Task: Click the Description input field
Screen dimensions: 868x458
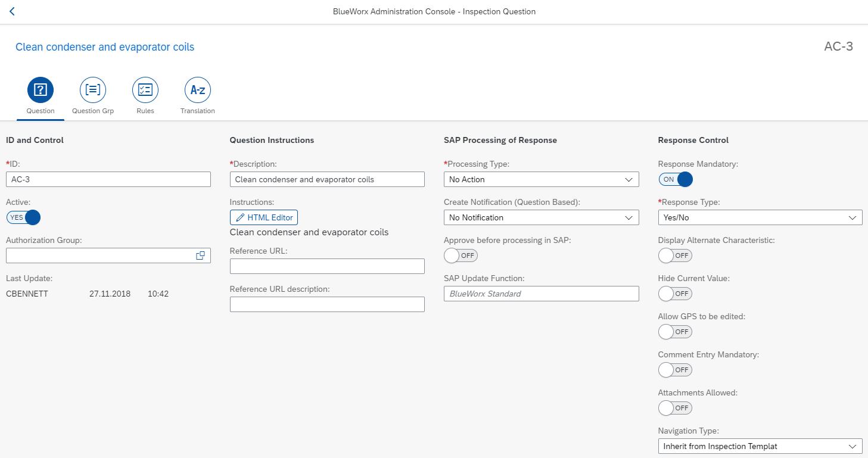Action: click(x=327, y=179)
